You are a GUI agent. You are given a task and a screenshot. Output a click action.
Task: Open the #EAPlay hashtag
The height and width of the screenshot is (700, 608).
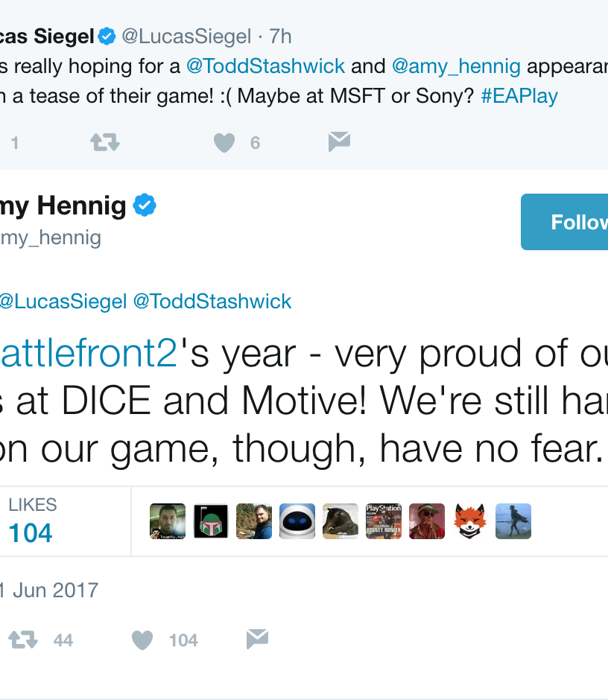click(x=519, y=96)
